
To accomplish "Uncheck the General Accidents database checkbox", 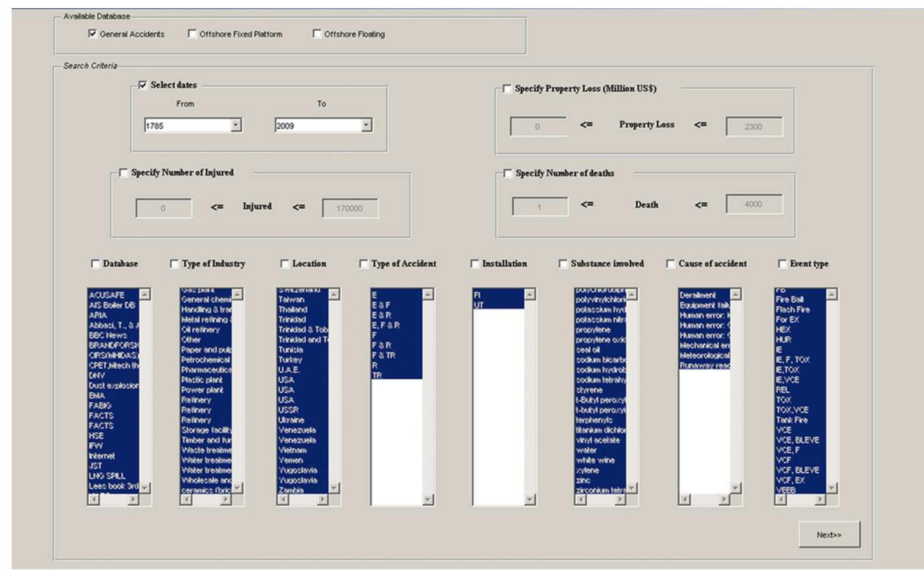I will click(x=92, y=34).
